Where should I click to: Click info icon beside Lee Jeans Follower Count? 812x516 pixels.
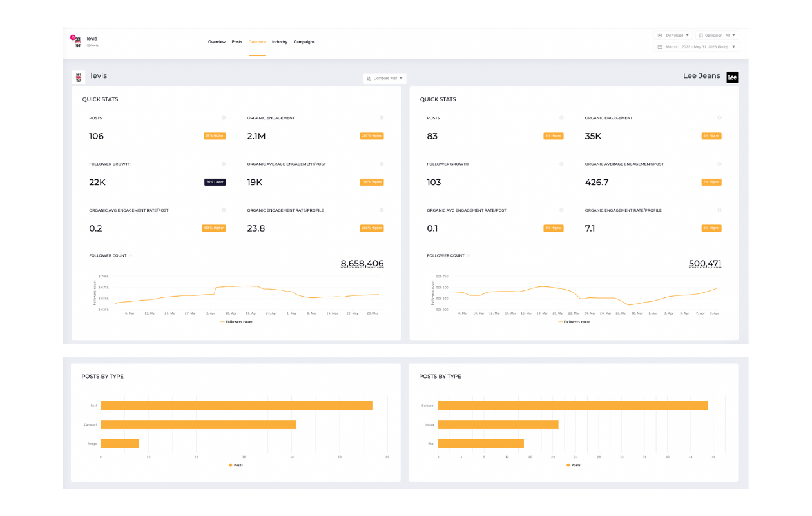(469, 255)
